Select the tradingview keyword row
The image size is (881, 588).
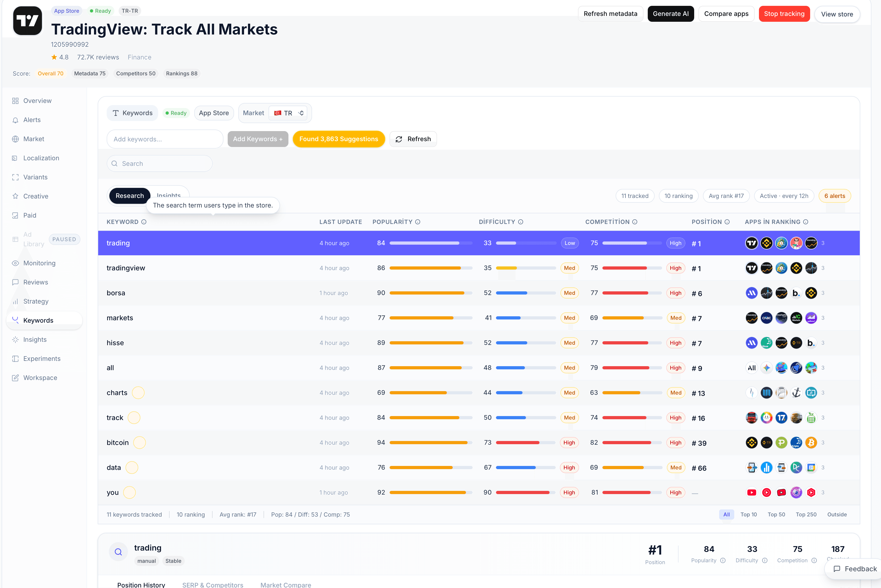pos(478,268)
